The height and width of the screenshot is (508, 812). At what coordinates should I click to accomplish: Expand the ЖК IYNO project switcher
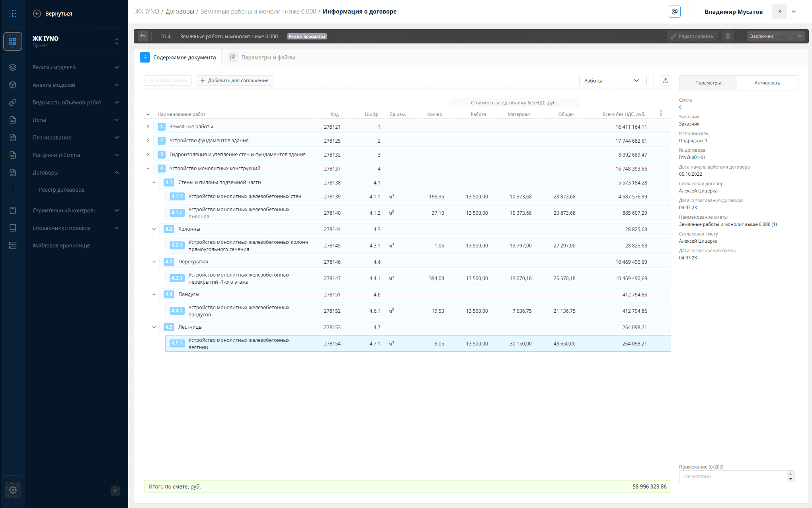[117, 41]
